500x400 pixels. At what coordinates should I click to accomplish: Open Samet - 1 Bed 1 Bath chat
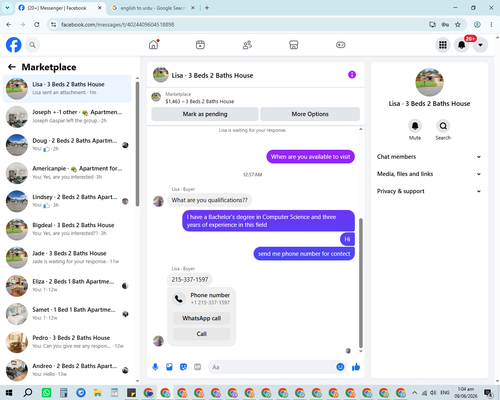pyautogui.click(x=67, y=314)
